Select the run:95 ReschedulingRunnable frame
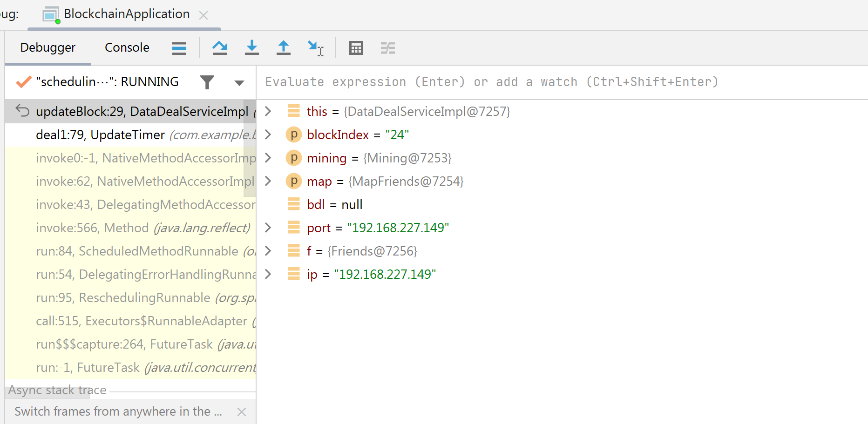 130,297
